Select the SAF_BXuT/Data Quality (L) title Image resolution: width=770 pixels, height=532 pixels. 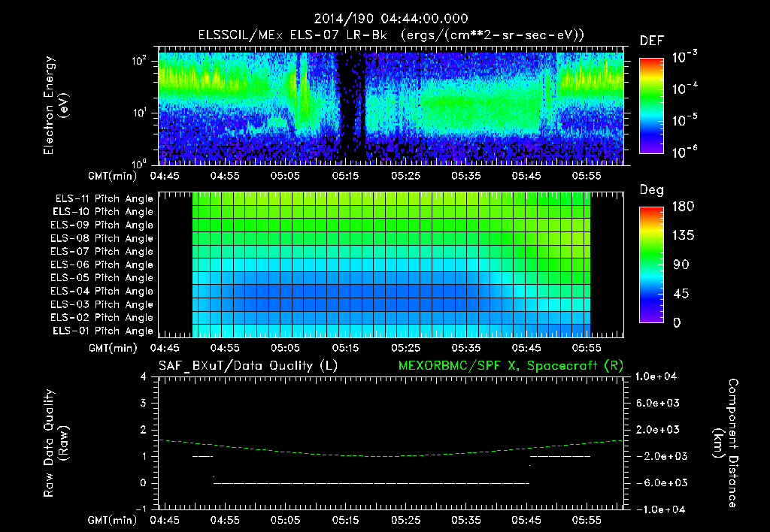coord(248,366)
